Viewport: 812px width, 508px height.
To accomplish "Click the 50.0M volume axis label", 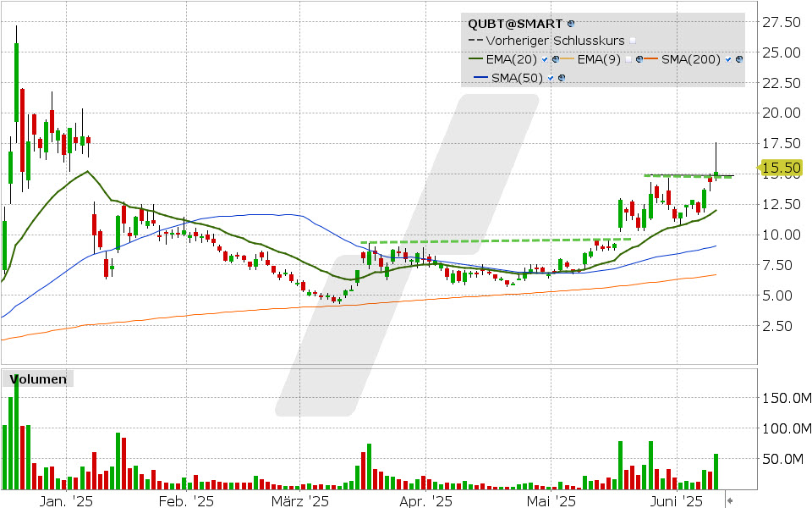I will 782,459.
